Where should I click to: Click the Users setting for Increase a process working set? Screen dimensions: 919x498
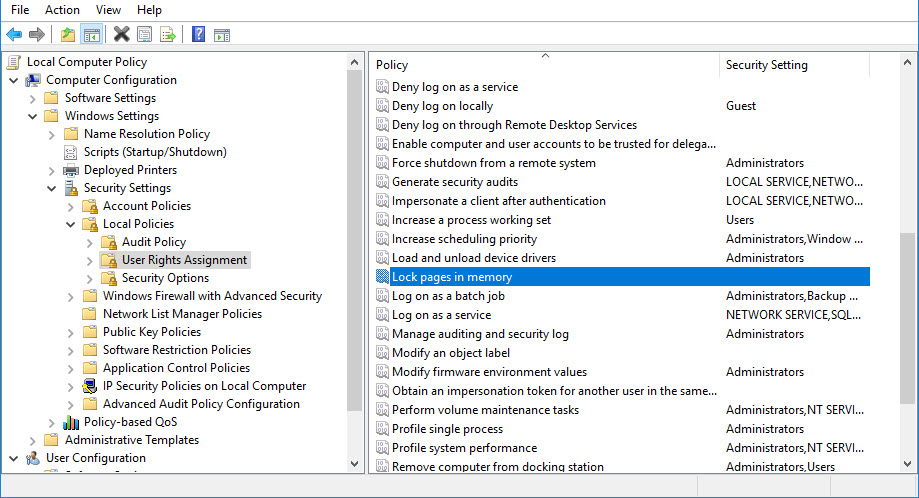(x=740, y=220)
